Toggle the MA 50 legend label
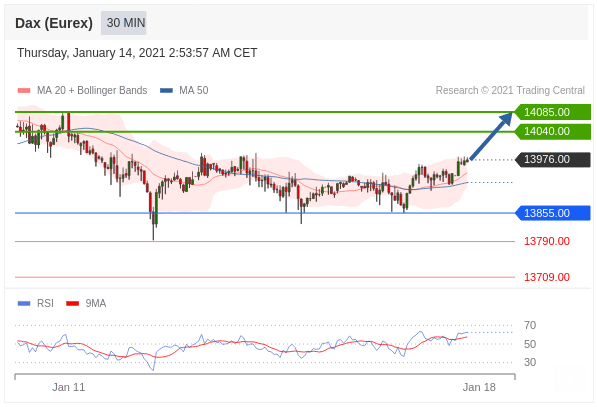 coord(194,91)
